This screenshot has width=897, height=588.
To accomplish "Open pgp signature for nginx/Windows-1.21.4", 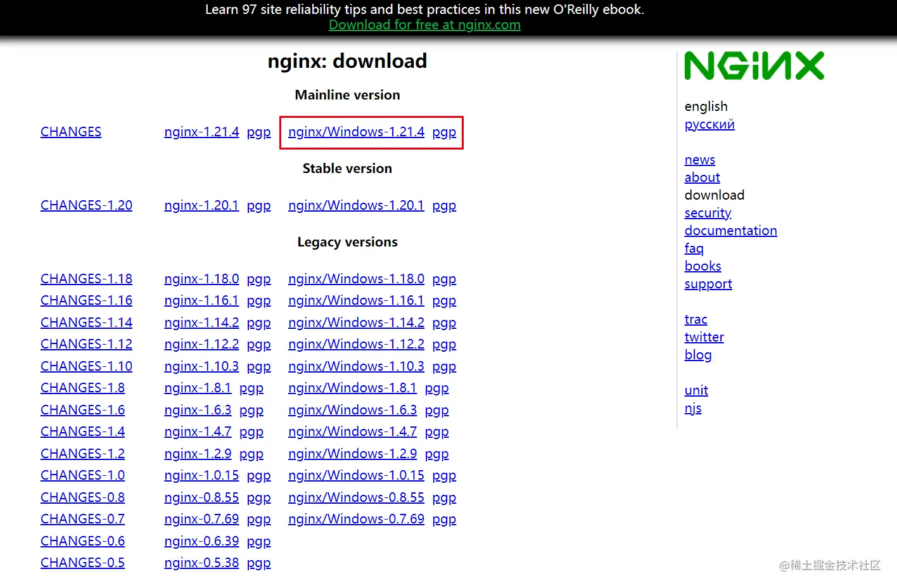I will 444,132.
